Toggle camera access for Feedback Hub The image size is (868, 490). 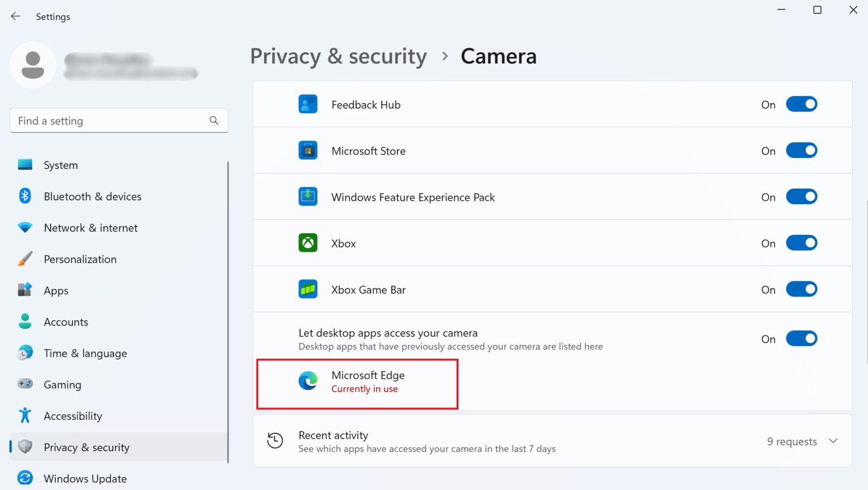801,104
